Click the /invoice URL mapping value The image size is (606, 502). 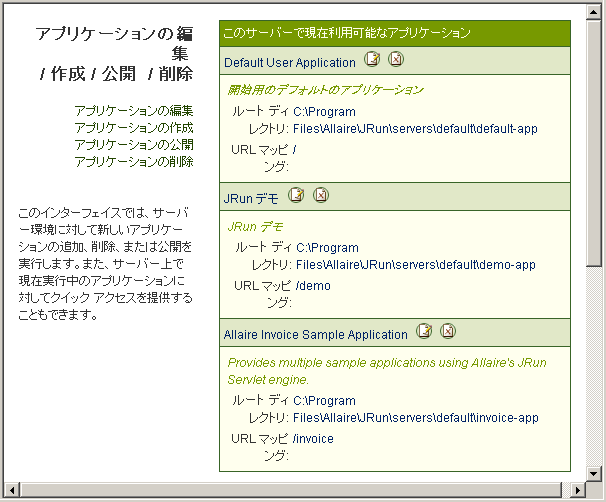pyautogui.click(x=313, y=439)
